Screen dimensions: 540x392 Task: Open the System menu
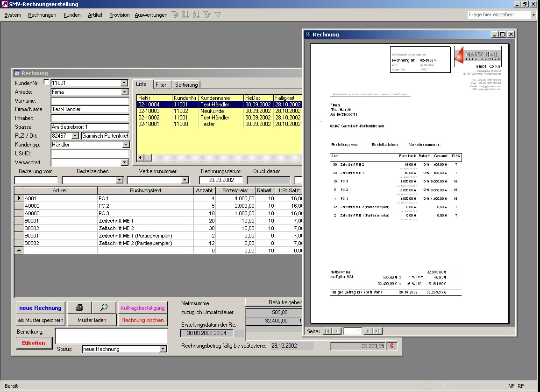point(13,15)
